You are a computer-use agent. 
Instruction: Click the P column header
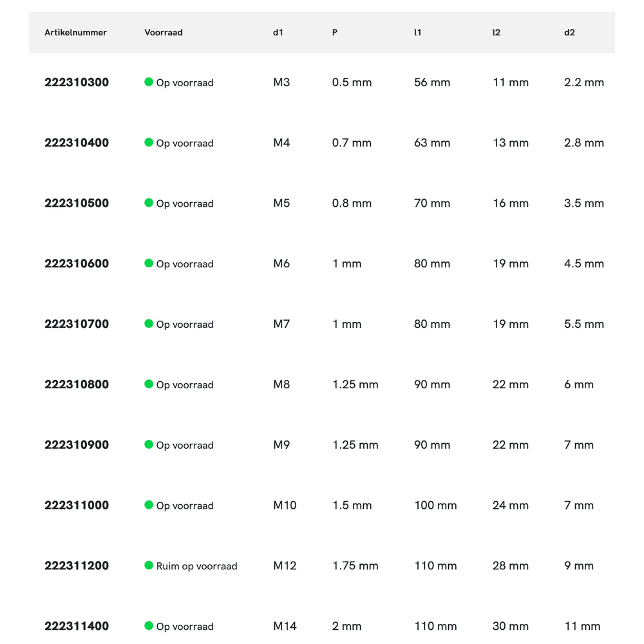[x=335, y=32]
